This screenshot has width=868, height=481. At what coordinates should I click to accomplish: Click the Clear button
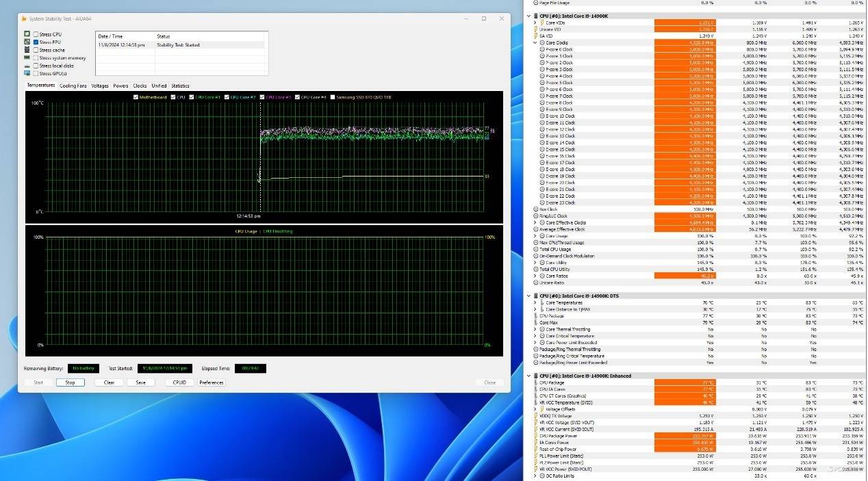109,382
